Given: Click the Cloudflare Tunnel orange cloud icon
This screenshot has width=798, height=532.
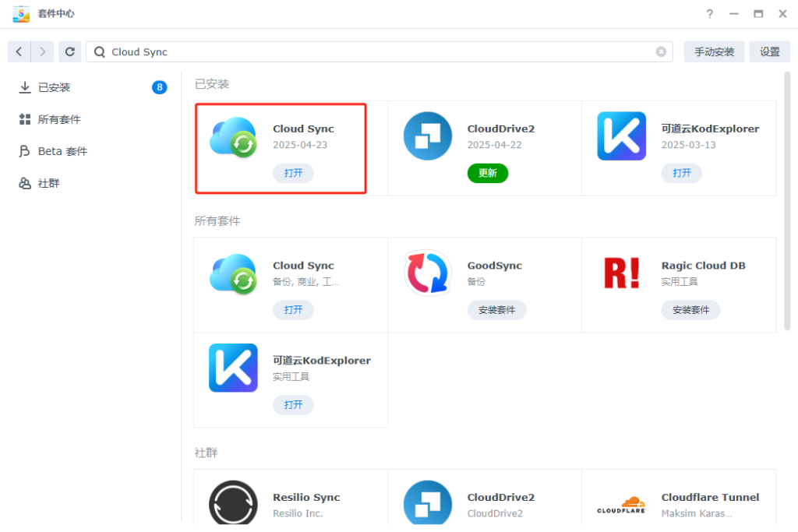Looking at the screenshot, I should pos(621,505).
